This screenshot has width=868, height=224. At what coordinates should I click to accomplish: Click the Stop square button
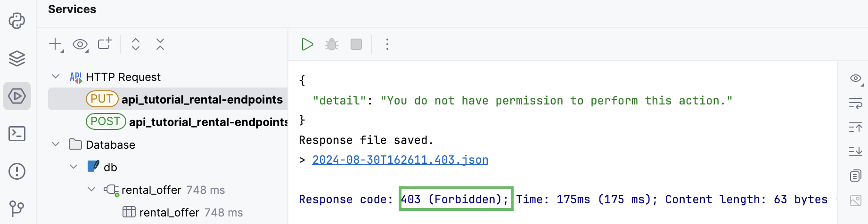[356, 44]
